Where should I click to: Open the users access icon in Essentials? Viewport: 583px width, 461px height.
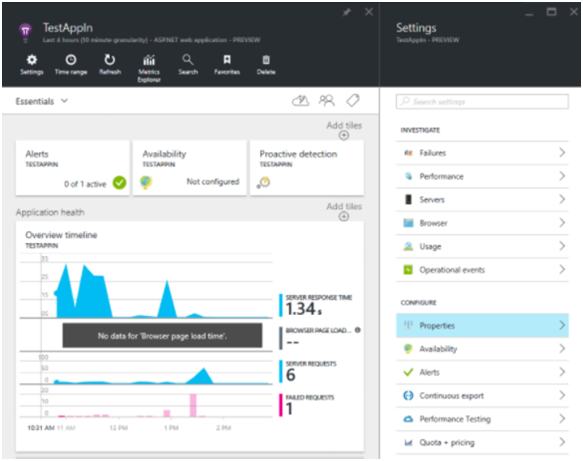pyautogui.click(x=327, y=100)
